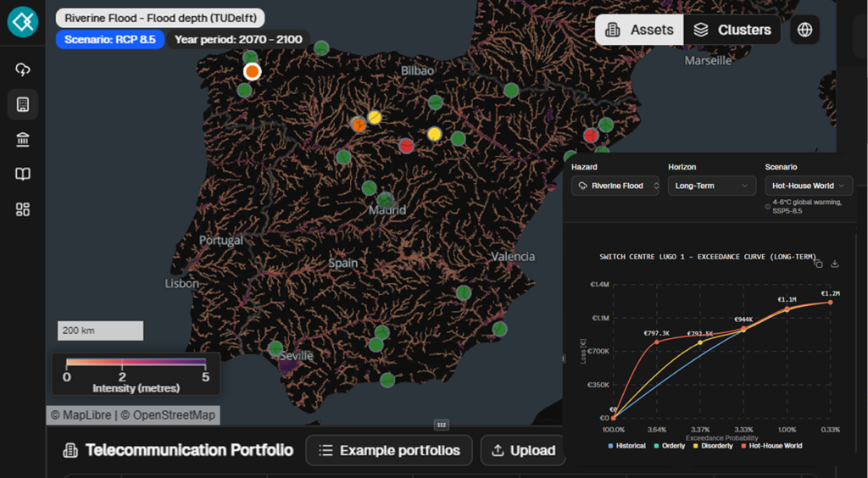Toggle the Disorderly series in chart legend
The image size is (868, 478).
pos(712,445)
